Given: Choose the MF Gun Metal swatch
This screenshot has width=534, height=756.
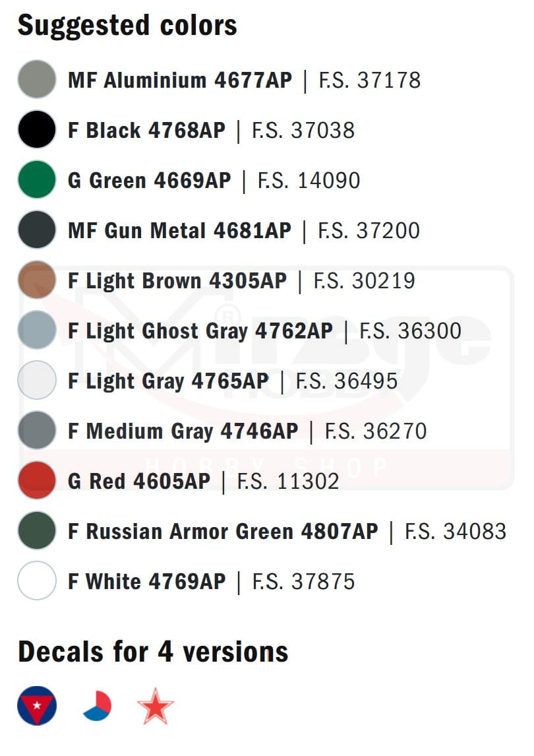Looking at the screenshot, I should (x=37, y=230).
